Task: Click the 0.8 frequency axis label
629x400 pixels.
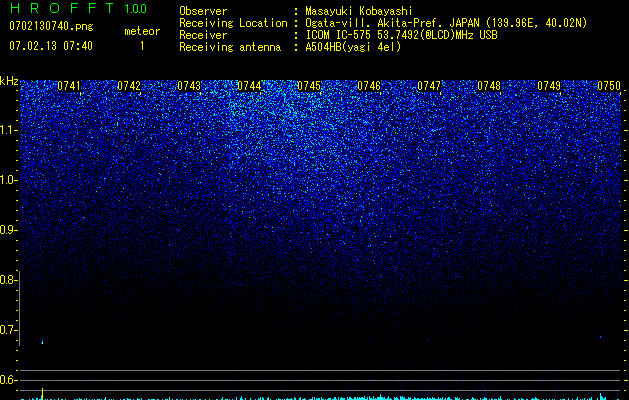Action: (x=8, y=280)
